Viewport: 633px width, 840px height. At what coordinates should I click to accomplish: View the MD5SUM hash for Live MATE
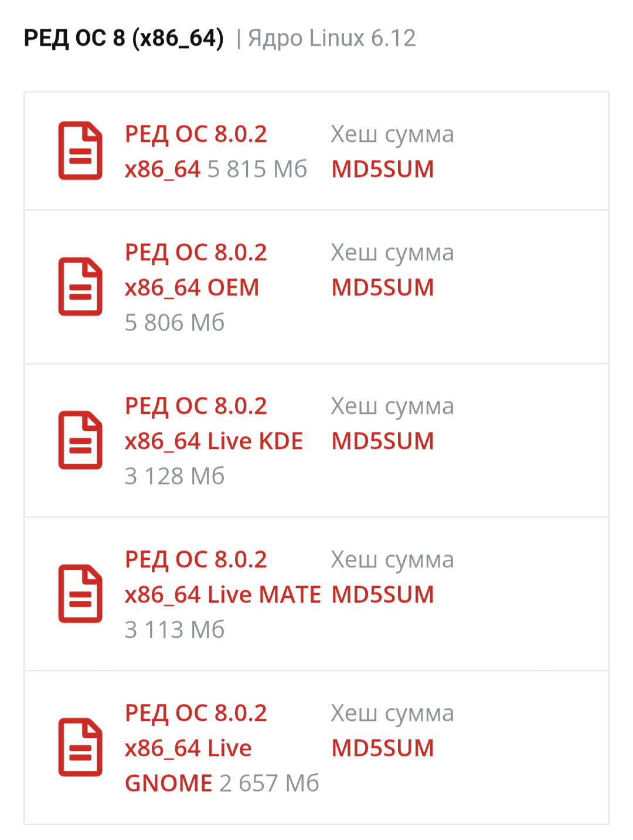[x=383, y=595]
